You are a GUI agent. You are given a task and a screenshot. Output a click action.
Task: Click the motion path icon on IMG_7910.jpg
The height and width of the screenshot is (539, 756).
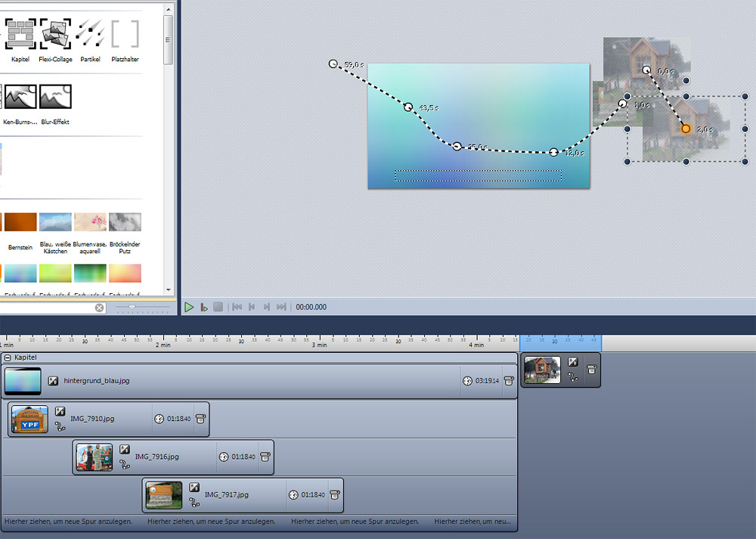(60, 426)
